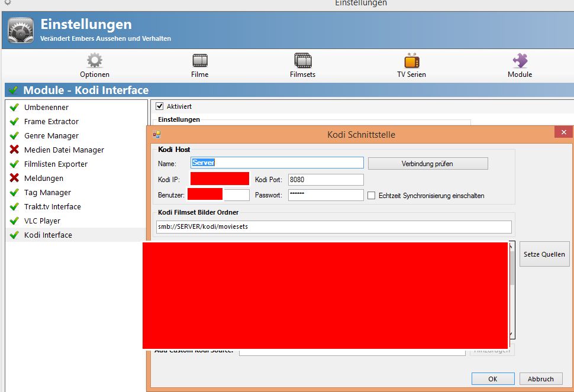Open the Filme settings section
This screenshot has height=392, width=574.
[x=199, y=66]
